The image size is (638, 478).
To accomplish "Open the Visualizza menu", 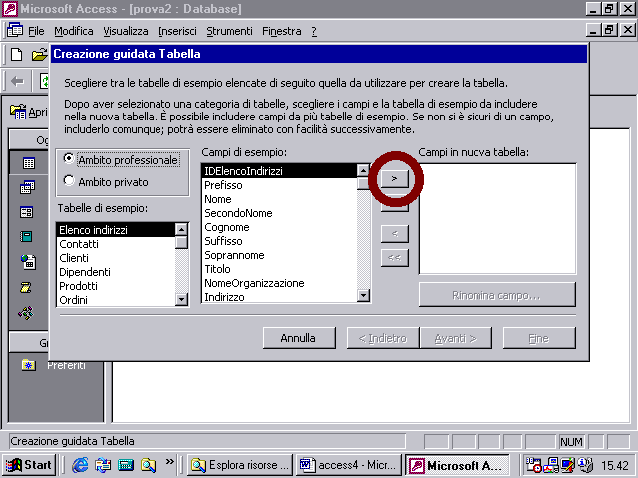I will pos(126,31).
